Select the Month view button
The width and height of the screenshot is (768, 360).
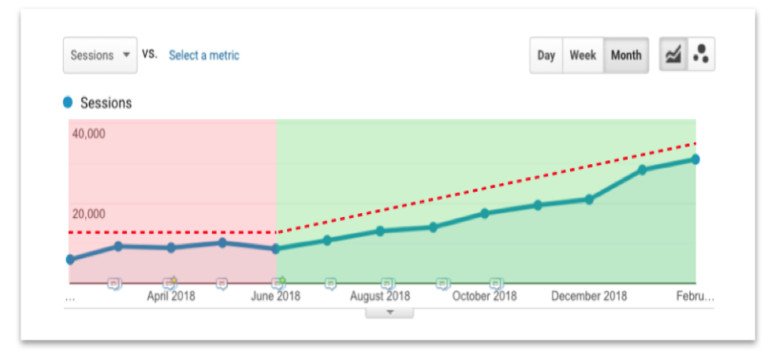[x=626, y=55]
